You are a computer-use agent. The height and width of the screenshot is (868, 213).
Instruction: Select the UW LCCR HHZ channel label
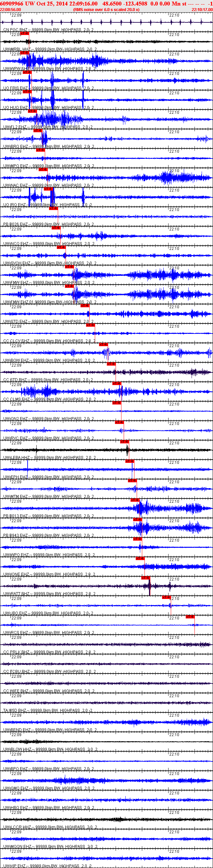tap(17, 827)
